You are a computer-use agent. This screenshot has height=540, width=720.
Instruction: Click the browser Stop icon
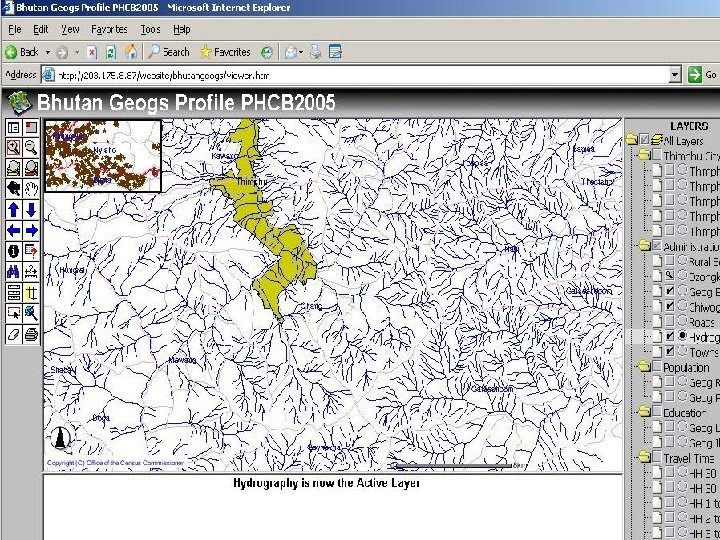pyautogui.click(x=92, y=52)
